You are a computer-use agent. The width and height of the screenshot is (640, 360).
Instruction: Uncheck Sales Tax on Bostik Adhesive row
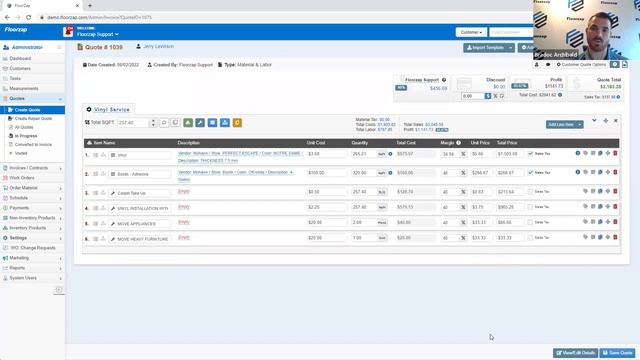pyautogui.click(x=530, y=173)
